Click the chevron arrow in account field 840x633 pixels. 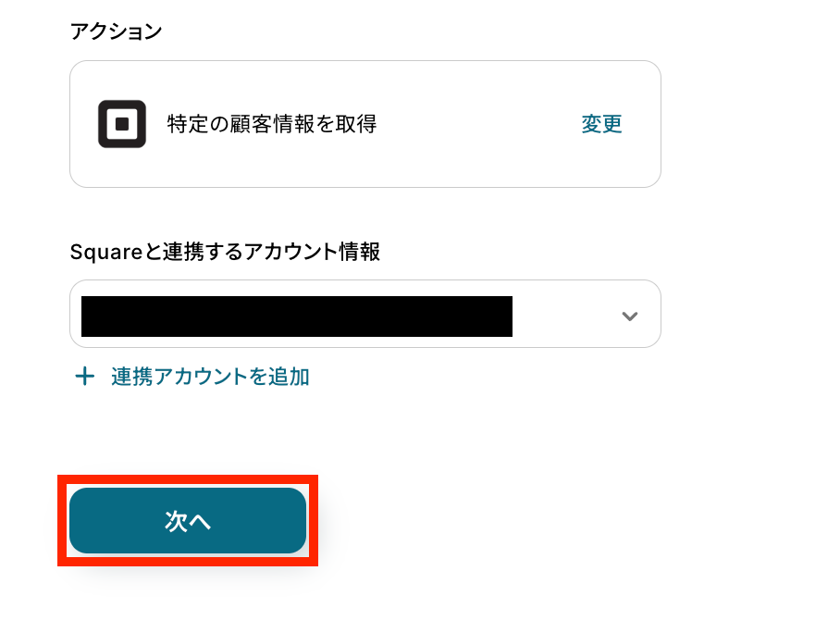tap(630, 316)
